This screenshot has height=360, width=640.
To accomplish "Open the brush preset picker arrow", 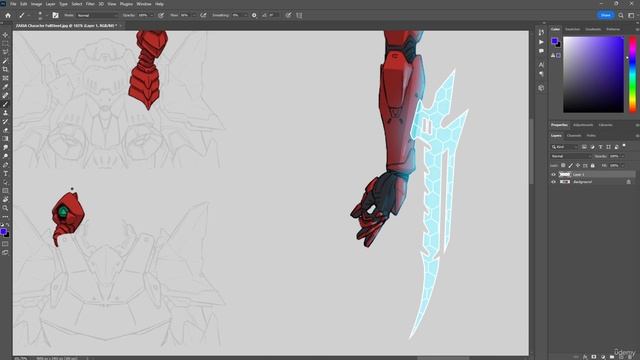I will pos(46,16).
